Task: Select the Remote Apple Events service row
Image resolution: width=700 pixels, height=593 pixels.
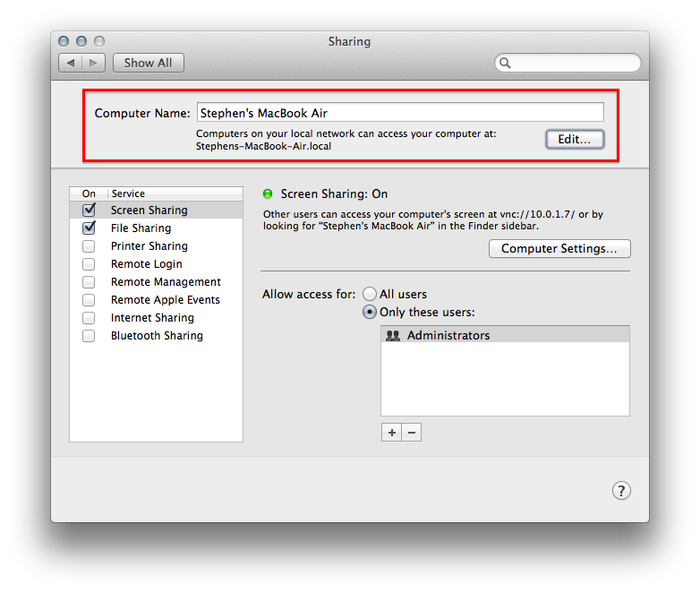Action: pos(157,300)
